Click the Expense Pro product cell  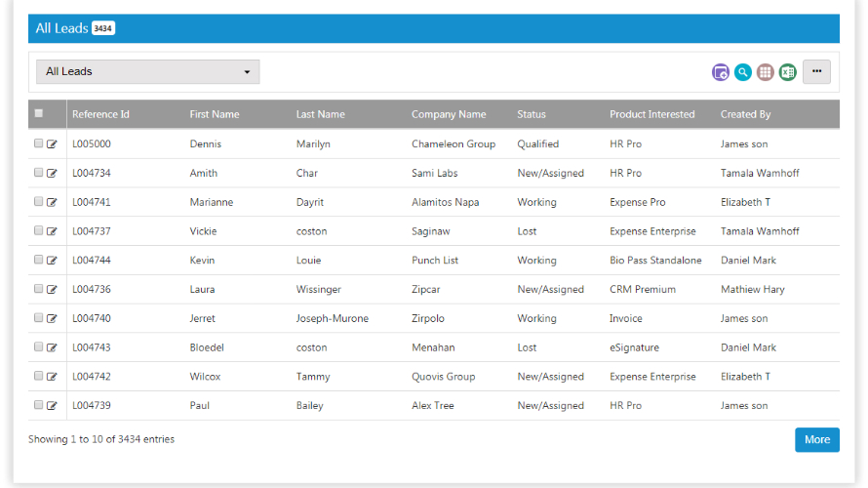click(x=638, y=202)
